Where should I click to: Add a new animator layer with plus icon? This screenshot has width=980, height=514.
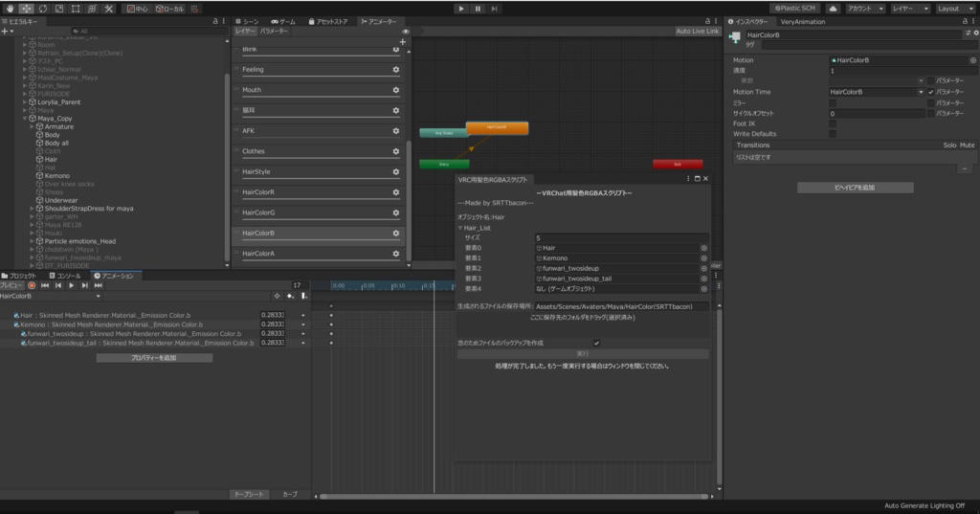[403, 42]
